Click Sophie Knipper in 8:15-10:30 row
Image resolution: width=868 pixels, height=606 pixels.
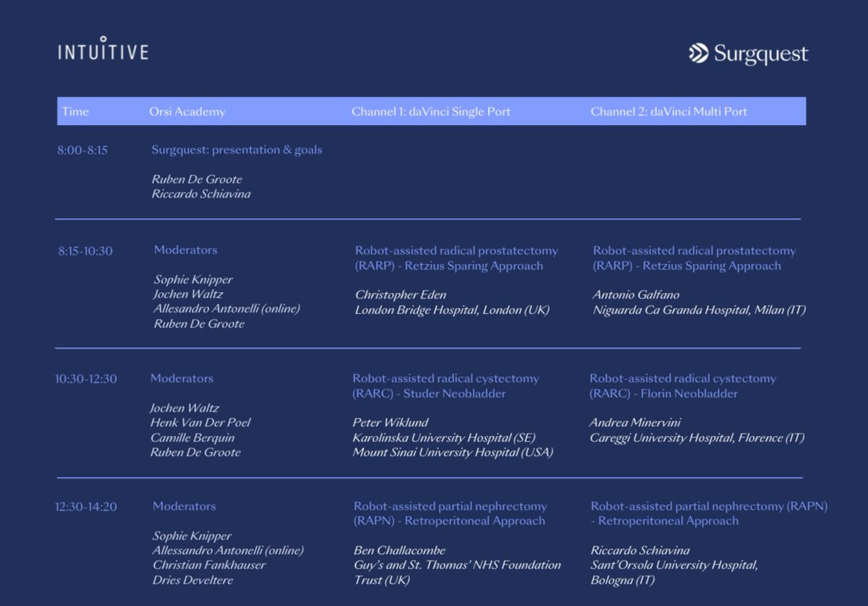(193, 279)
